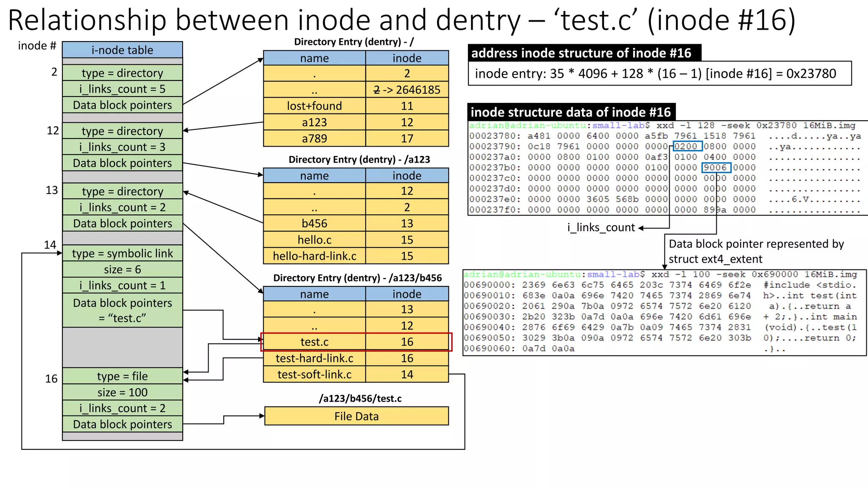868x488 pixels.
Task: Click the highlighted 9006 hex value
Action: (x=716, y=168)
